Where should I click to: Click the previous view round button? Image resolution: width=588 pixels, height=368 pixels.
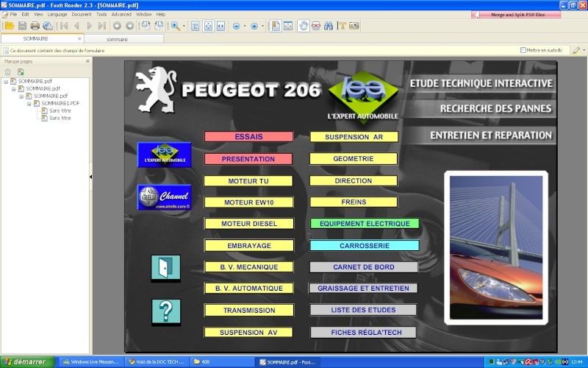pos(117,26)
